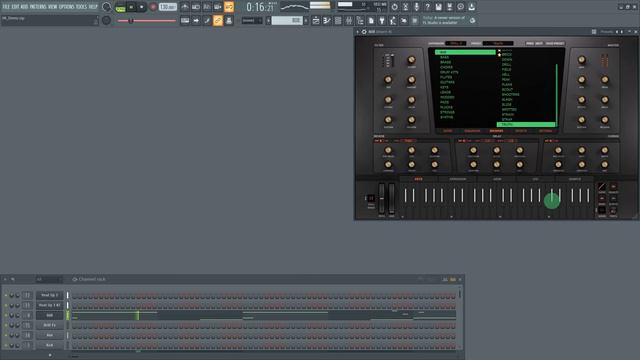The height and width of the screenshot is (360, 640).
Task: Click the star favorite icon in preset list
Action: 499,55
